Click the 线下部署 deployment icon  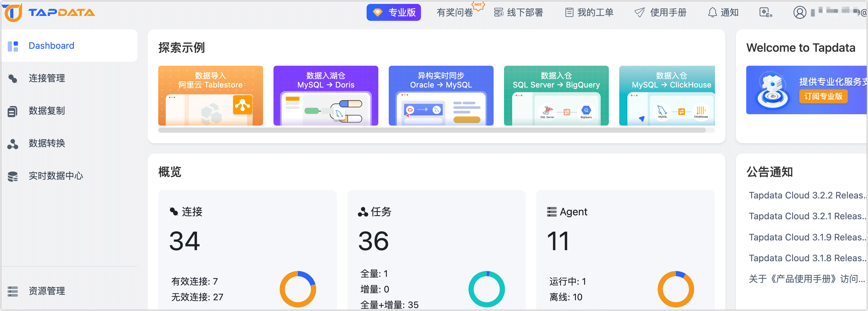(498, 12)
